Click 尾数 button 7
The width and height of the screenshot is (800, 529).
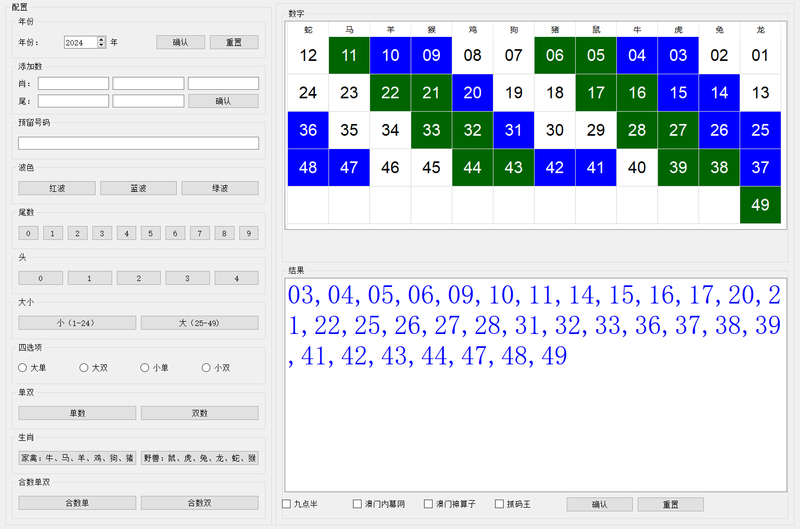point(199,233)
